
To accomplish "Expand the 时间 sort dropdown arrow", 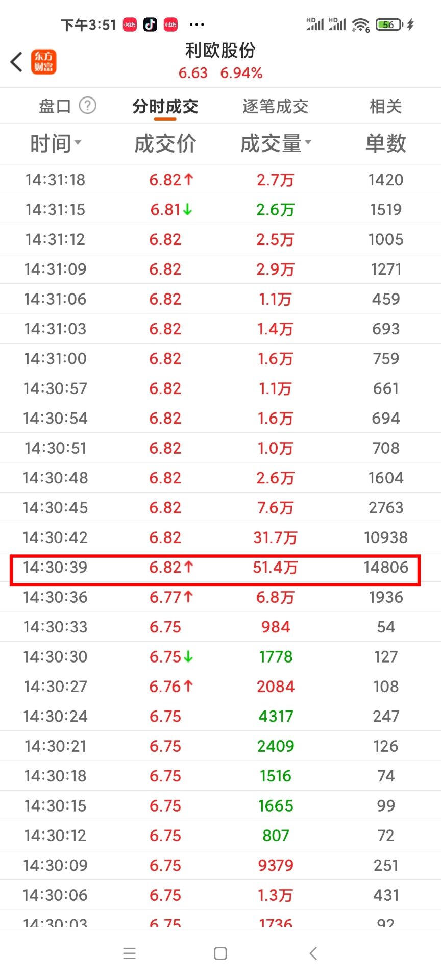I will 78,142.
